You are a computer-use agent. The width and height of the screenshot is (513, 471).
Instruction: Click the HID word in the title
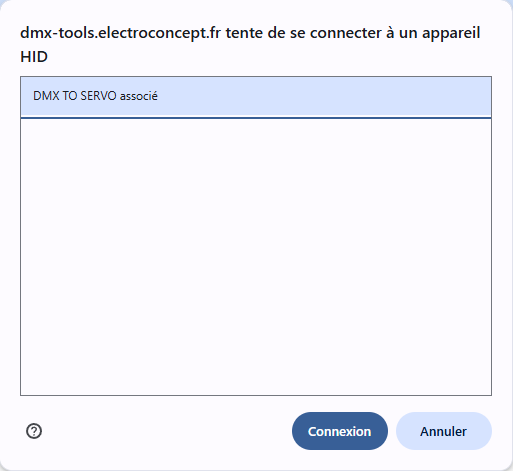tap(34, 57)
